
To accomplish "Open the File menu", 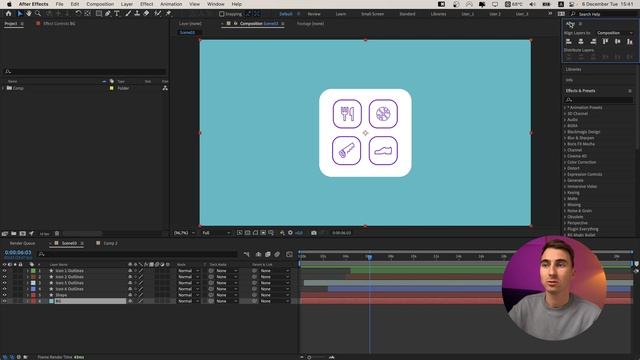I will tap(59, 4).
